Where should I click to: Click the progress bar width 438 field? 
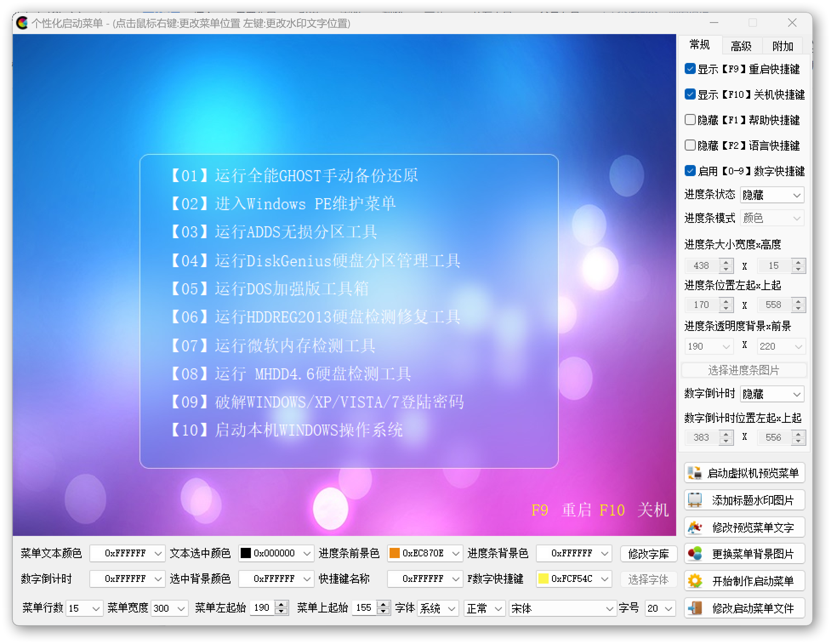click(702, 266)
